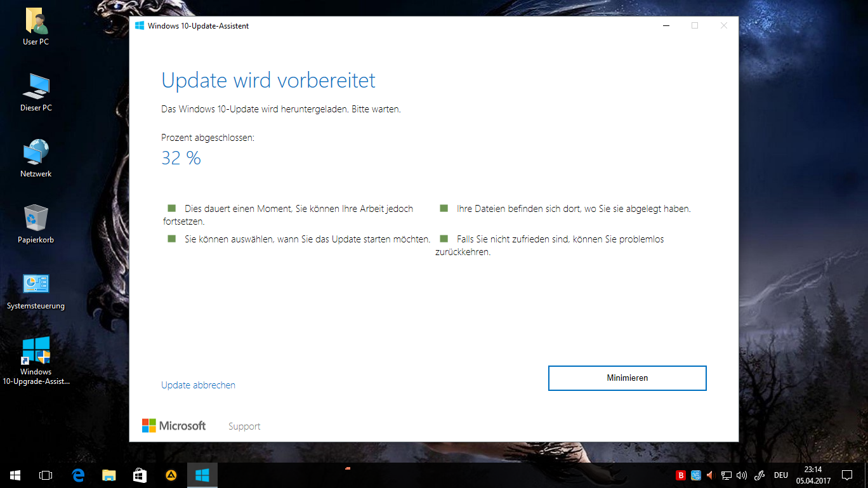Open the clock showing 23:14

(813, 475)
